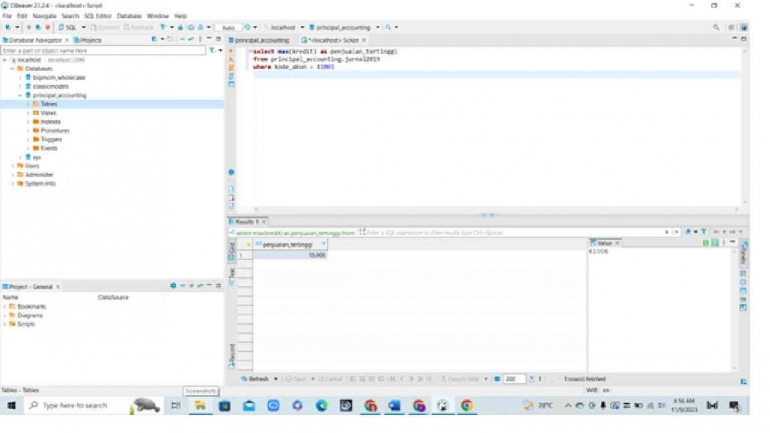Click the results custom filter funnel icon
Image resolution: width=770 pixels, height=433 pixels.
pyautogui.click(x=704, y=232)
